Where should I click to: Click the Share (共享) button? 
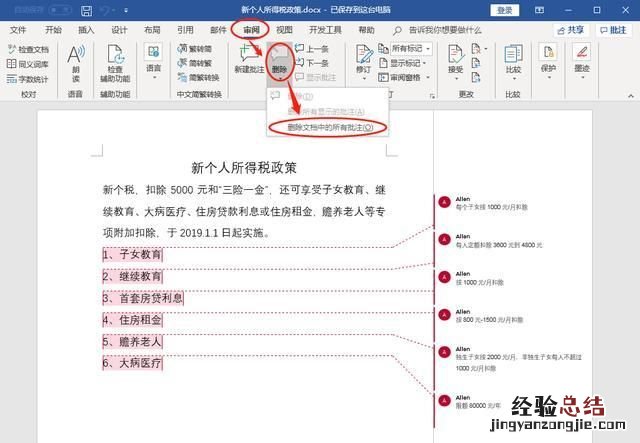coord(571,30)
